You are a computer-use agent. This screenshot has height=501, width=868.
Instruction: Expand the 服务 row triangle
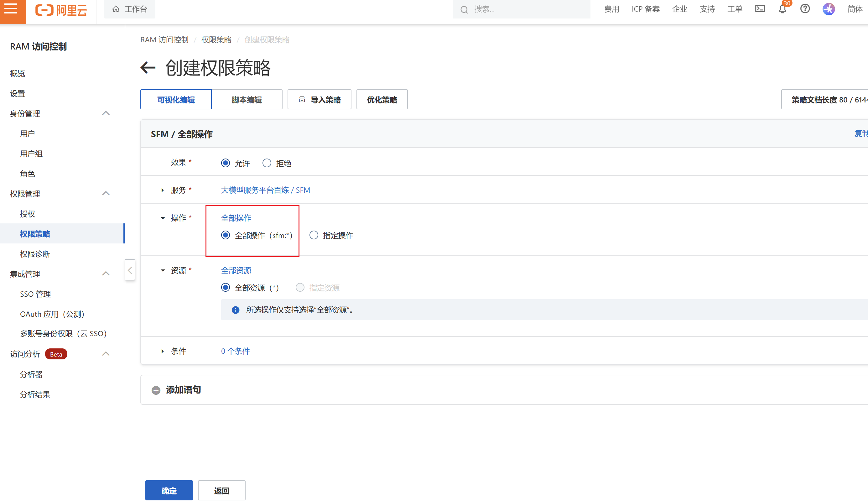[x=163, y=190]
